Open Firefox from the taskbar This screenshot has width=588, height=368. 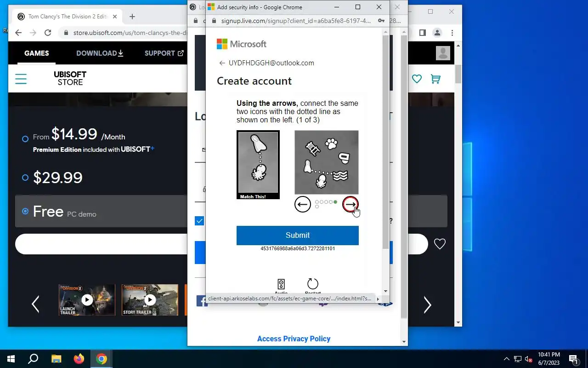coord(79,359)
